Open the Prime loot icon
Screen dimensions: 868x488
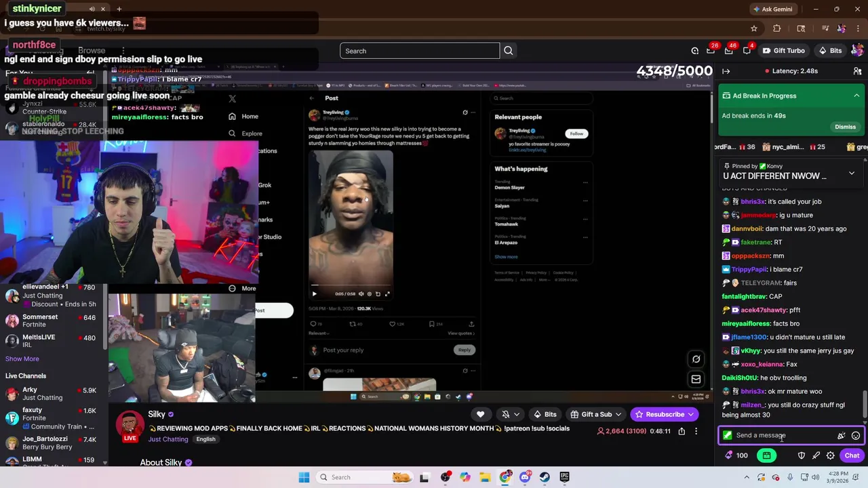[x=694, y=51]
